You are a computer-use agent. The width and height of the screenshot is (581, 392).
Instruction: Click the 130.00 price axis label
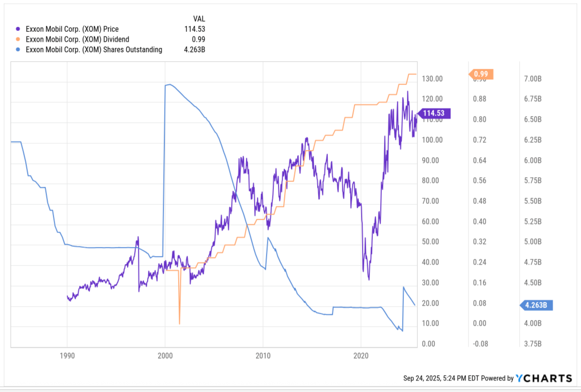point(432,79)
